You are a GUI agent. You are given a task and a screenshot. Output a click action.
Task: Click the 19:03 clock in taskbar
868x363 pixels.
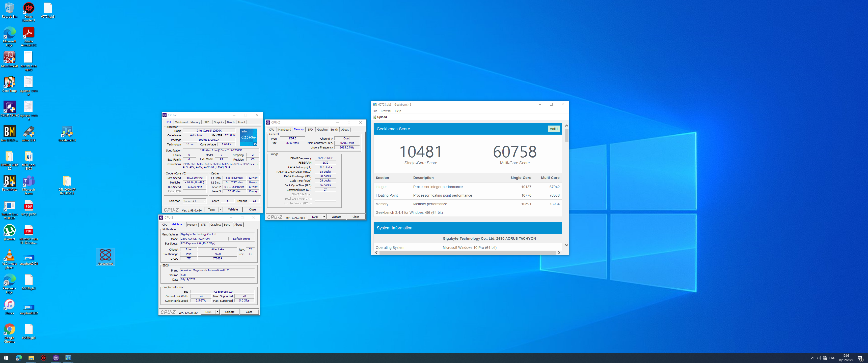tap(846, 356)
